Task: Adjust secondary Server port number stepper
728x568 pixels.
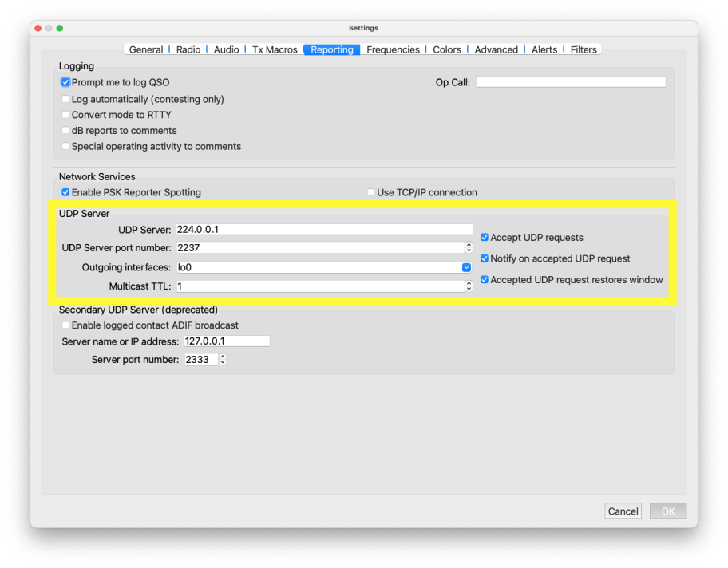Action: tap(223, 360)
